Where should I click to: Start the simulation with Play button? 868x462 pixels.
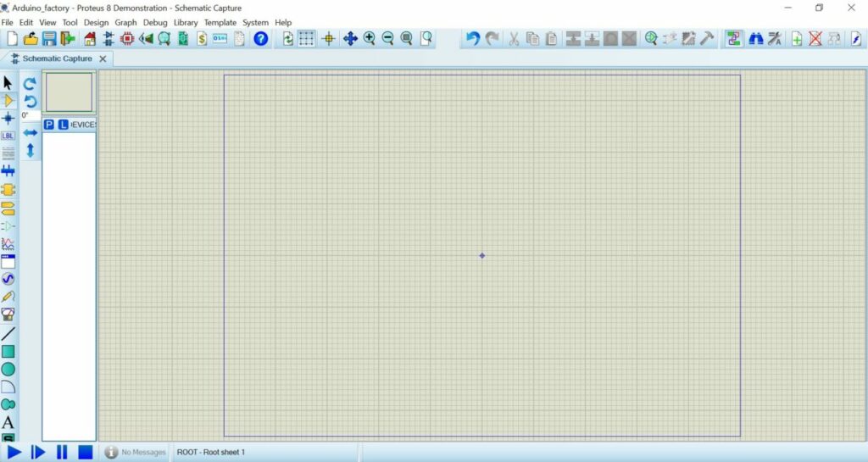14,452
